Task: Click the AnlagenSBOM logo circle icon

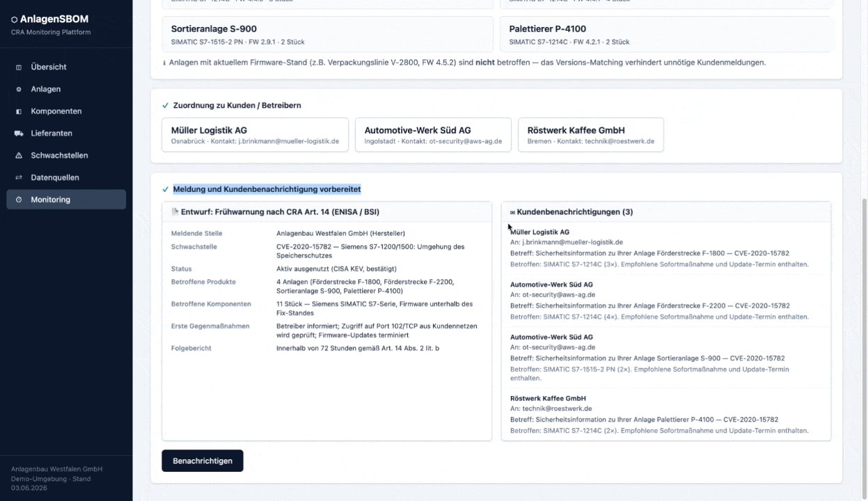Action: 15,19
